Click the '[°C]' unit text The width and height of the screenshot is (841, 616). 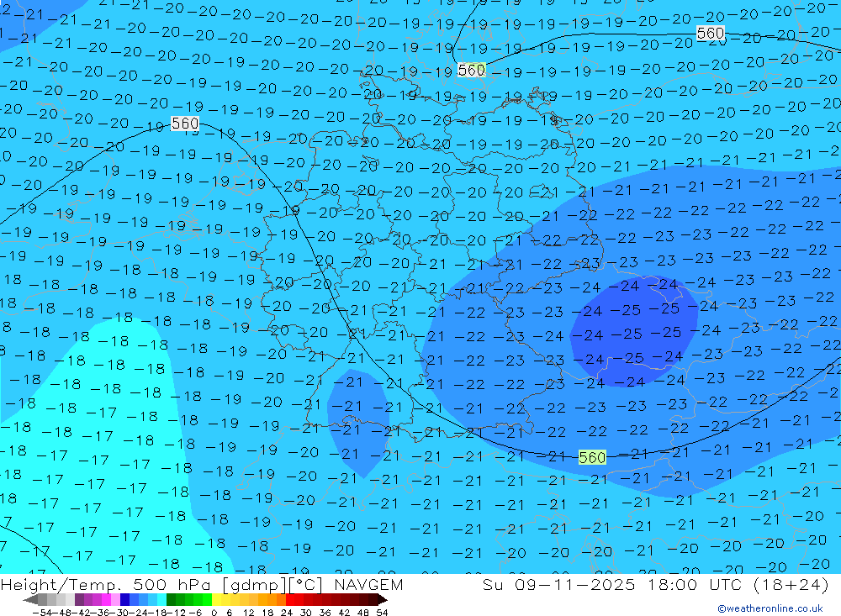pyautogui.click(x=306, y=584)
